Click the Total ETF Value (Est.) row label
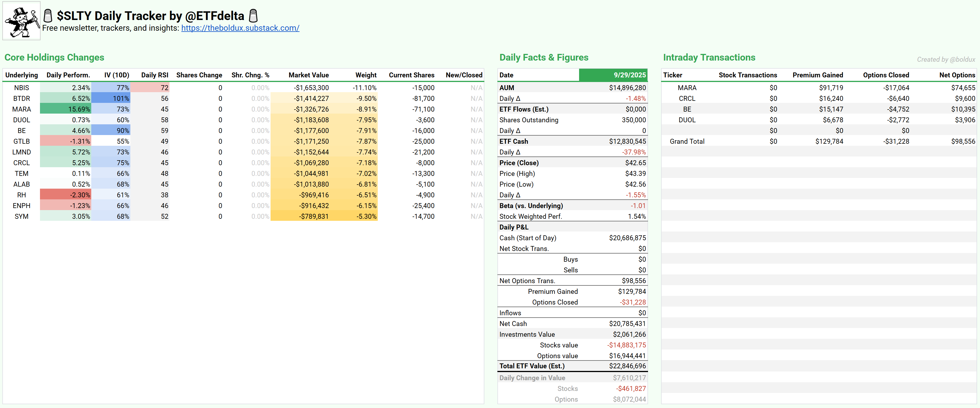Screen dimensions: 980x408 coord(532,366)
